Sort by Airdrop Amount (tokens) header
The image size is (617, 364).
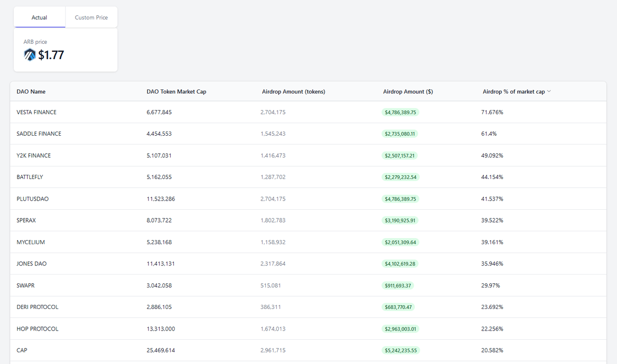pyautogui.click(x=294, y=92)
